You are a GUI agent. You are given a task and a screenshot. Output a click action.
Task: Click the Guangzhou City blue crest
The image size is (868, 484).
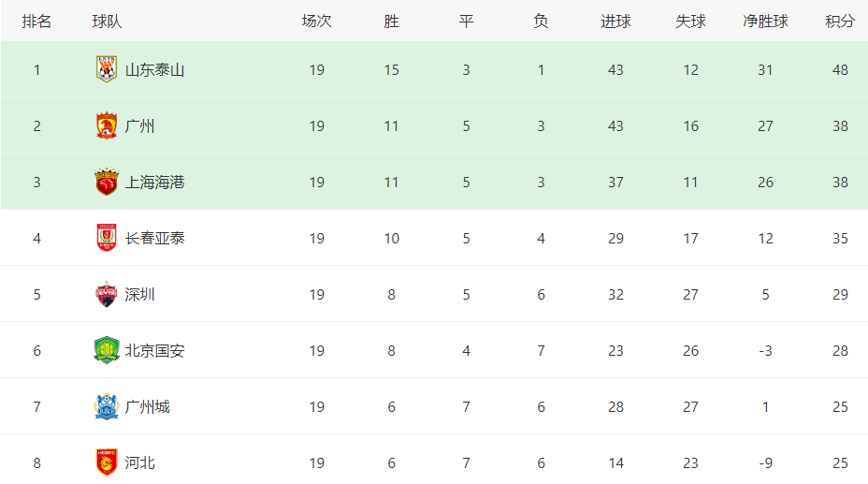107,406
